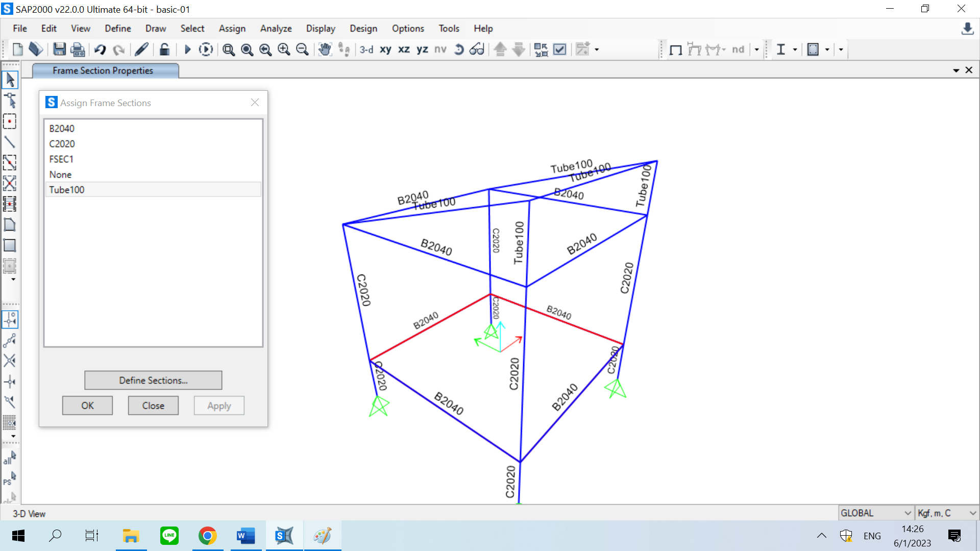Open the GLOBAL coordinate system dropdown
This screenshot has width=980, height=551.
876,513
